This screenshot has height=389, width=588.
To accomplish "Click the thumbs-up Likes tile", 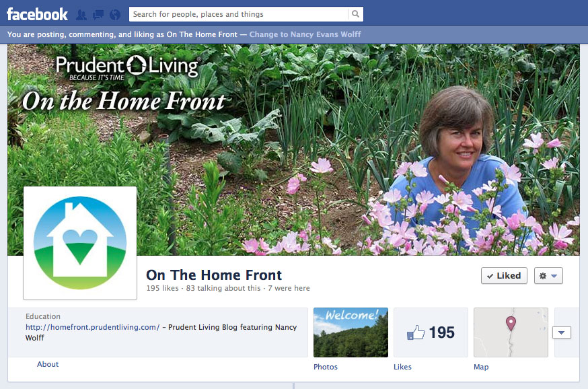I will [x=431, y=332].
